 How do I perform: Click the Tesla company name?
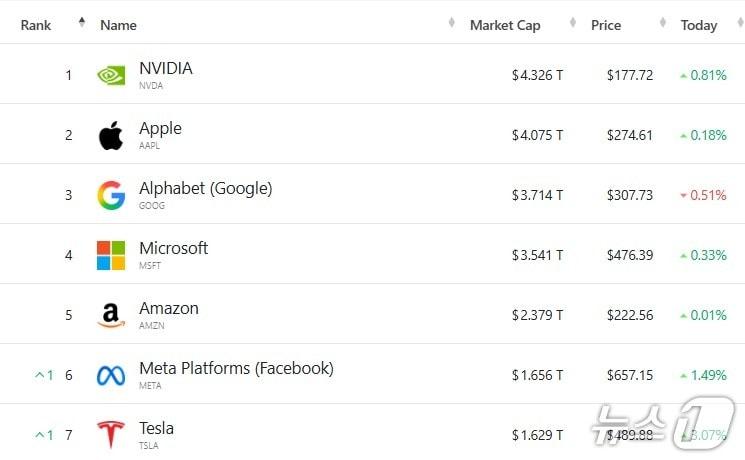pyautogui.click(x=157, y=429)
